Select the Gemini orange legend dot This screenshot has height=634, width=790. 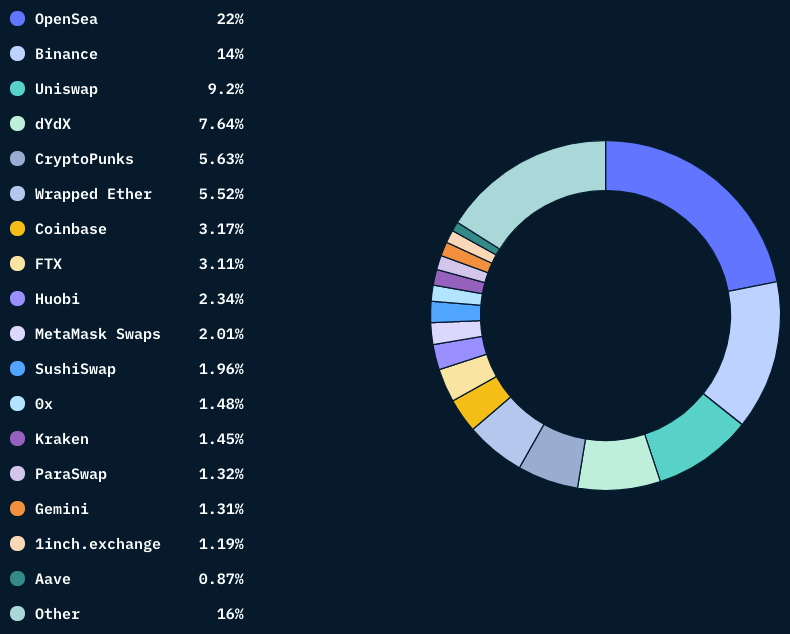(18, 509)
